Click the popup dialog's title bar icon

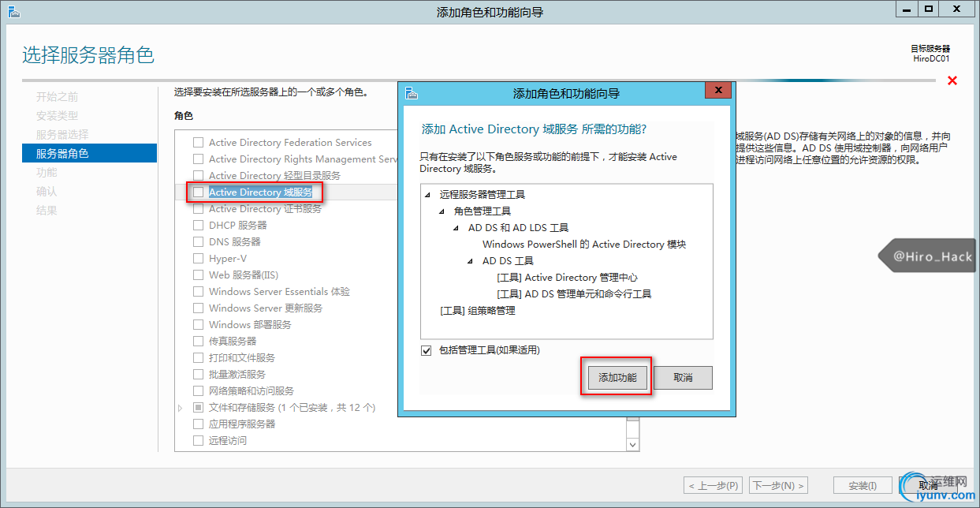tap(412, 92)
